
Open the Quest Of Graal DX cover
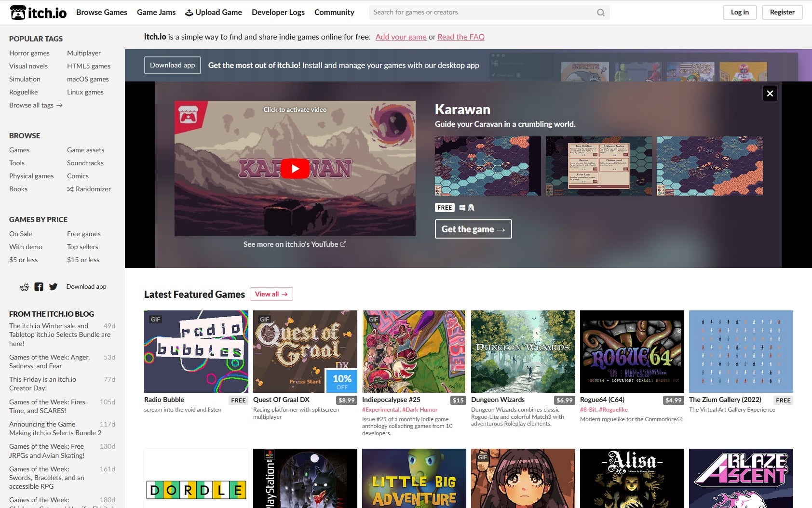point(305,351)
